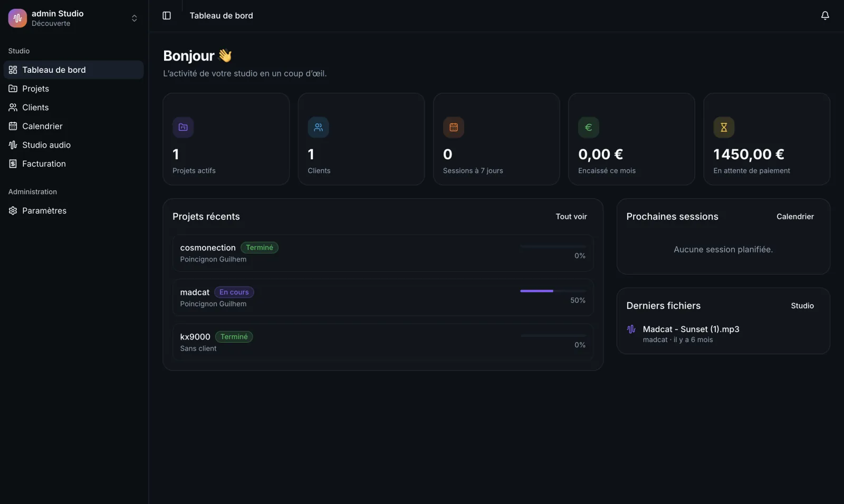Click Tout voir in Projets récents
Viewport: 844px width, 504px height.
pyautogui.click(x=571, y=217)
